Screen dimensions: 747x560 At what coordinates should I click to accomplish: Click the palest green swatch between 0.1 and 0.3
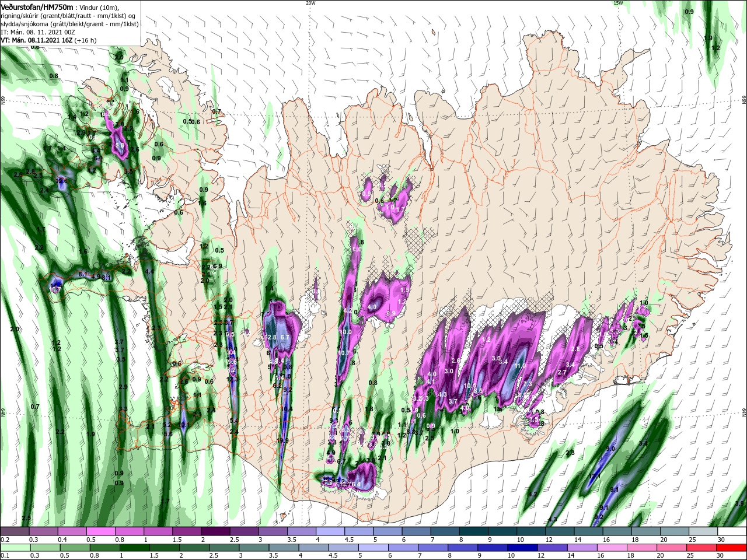15,548
